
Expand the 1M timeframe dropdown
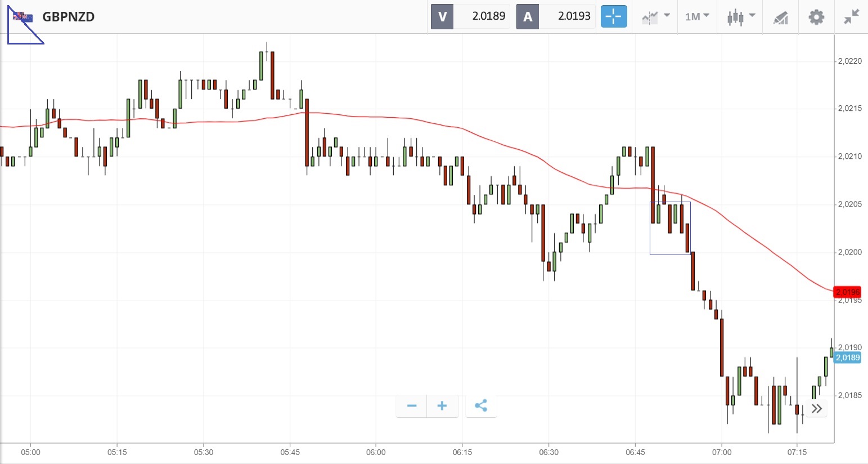697,17
